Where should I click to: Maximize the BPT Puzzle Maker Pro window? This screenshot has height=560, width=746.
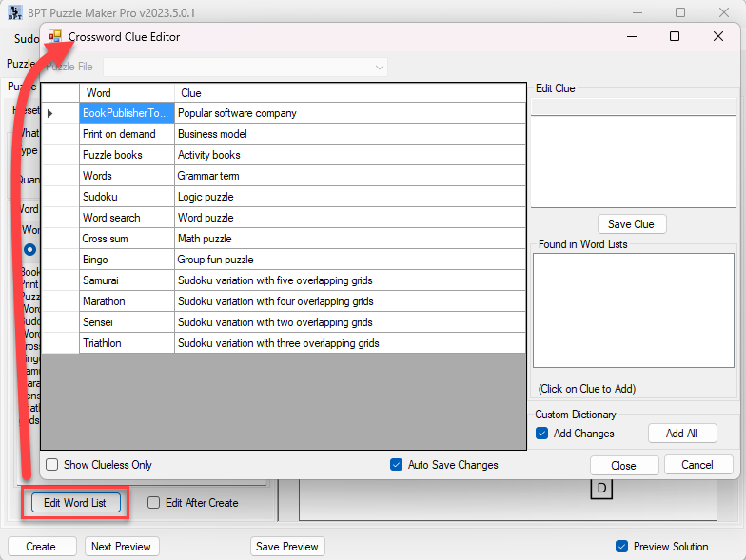click(x=680, y=12)
